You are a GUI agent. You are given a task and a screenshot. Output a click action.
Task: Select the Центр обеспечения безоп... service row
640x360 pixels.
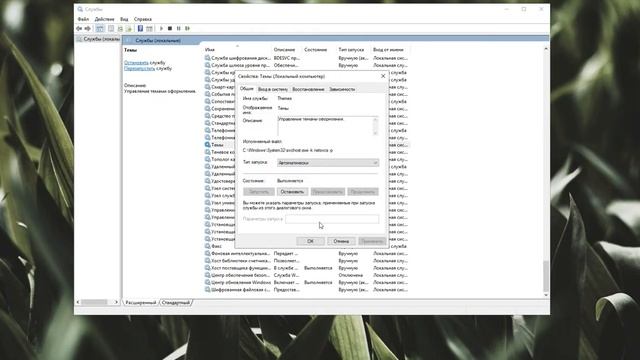pyautogui.click(x=306, y=276)
